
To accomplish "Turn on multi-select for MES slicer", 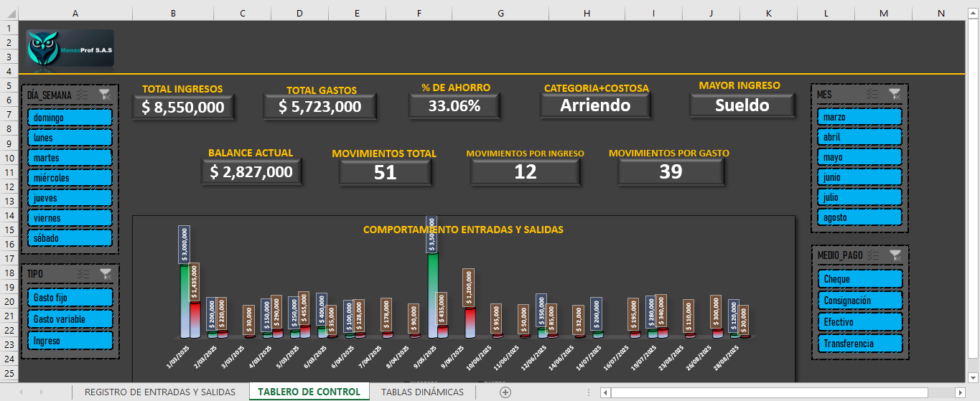I will [872, 94].
